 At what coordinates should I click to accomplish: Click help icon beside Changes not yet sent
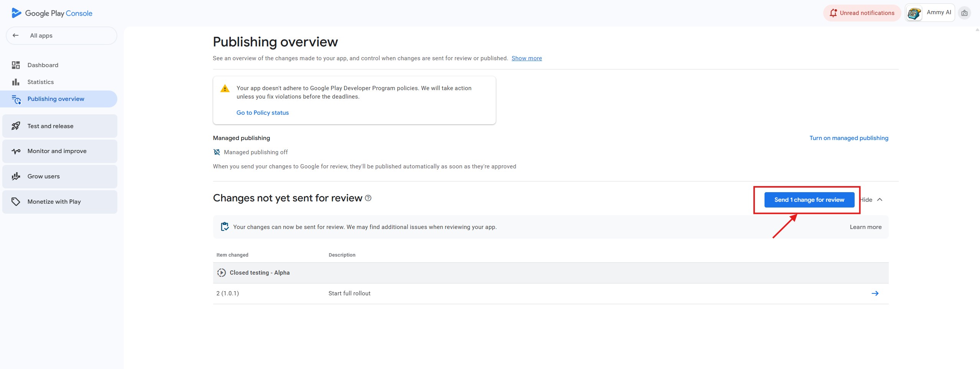(368, 198)
